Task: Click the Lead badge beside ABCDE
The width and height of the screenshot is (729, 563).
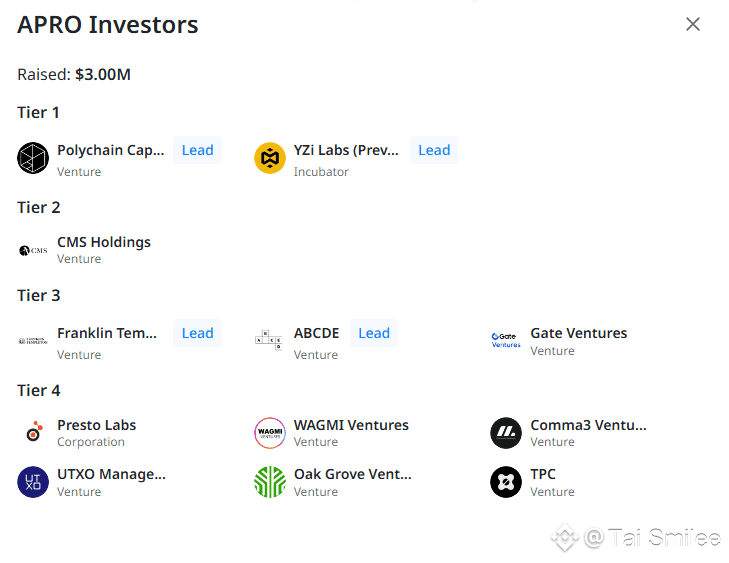Action: coord(374,333)
